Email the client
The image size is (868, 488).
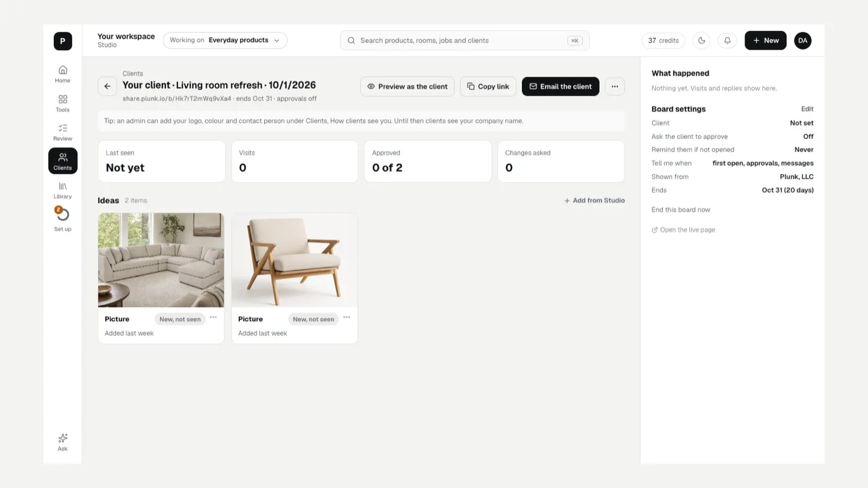point(560,86)
